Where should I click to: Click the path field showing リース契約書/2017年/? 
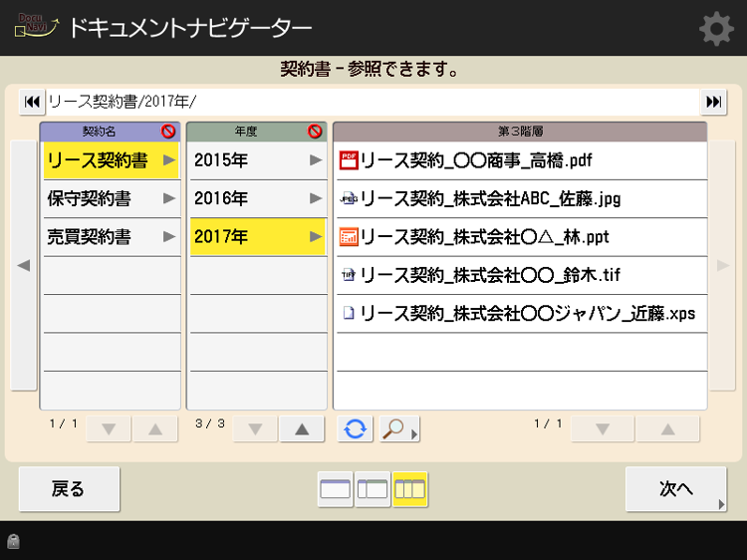[372, 102]
